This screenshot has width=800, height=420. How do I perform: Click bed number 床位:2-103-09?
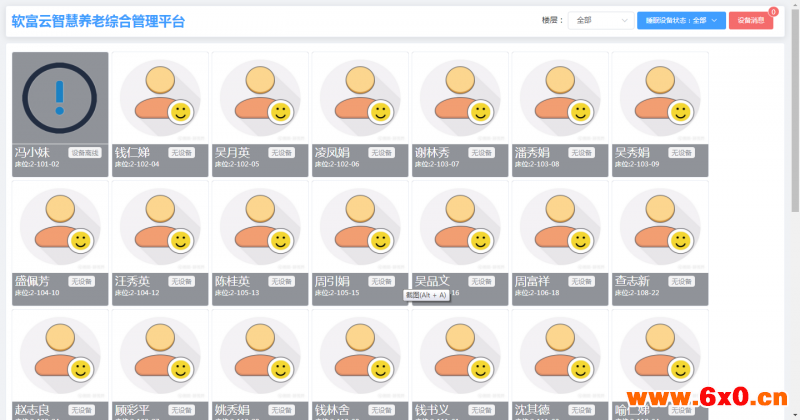tap(637, 164)
